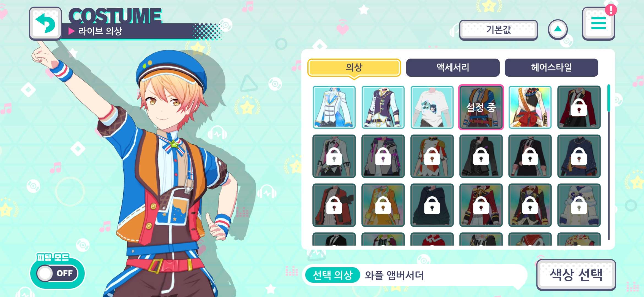The image size is (644, 297).
Task: Switch to the 액세서리 tab
Action: [x=453, y=67]
